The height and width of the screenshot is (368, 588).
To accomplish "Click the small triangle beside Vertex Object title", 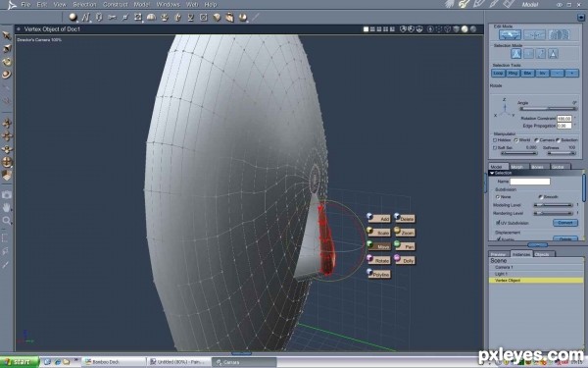I will coord(19,28).
